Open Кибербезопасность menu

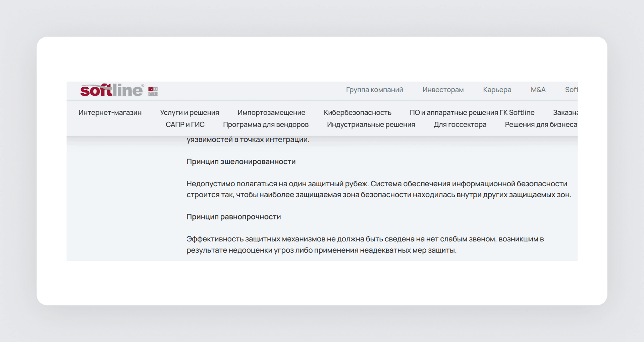click(x=357, y=112)
